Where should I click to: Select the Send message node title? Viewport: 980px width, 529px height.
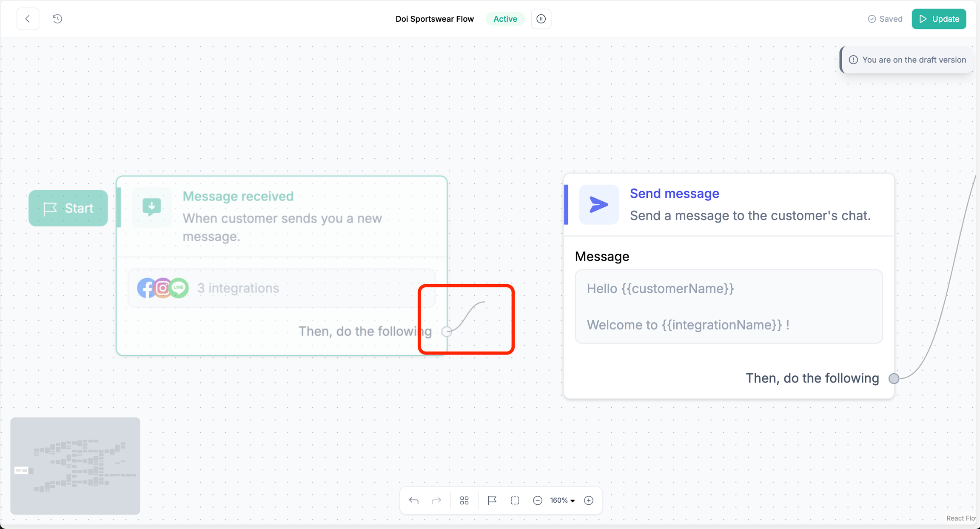pyautogui.click(x=674, y=193)
